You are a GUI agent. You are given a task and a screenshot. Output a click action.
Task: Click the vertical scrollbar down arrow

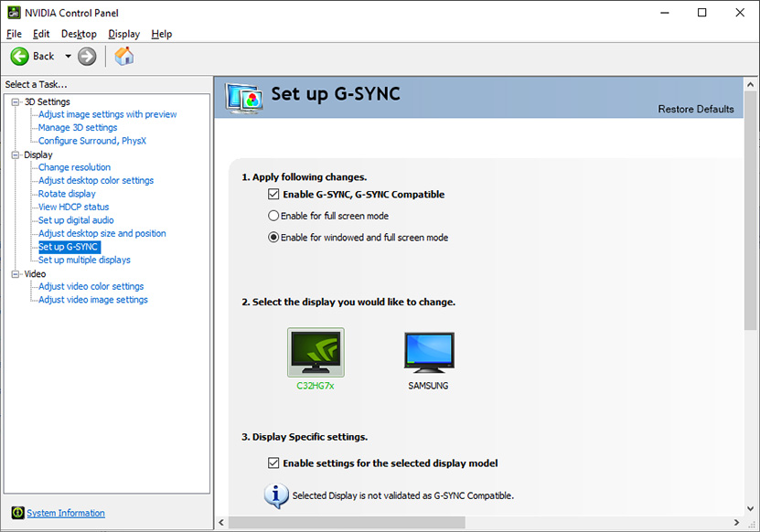coord(750,509)
